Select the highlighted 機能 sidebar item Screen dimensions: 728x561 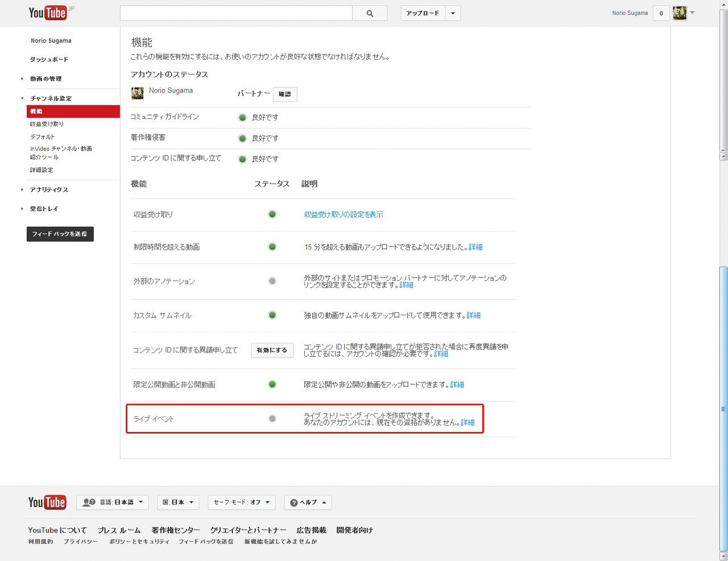pos(73,112)
